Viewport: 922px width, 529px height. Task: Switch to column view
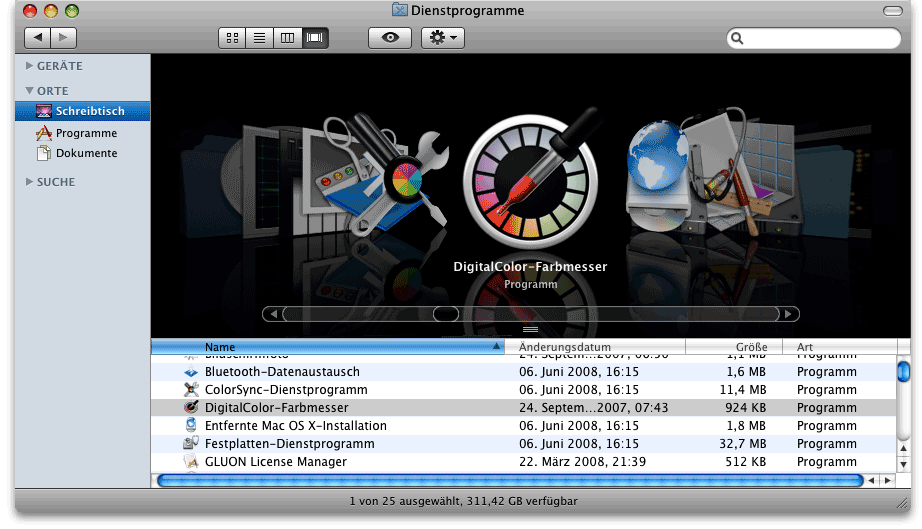tap(287, 38)
